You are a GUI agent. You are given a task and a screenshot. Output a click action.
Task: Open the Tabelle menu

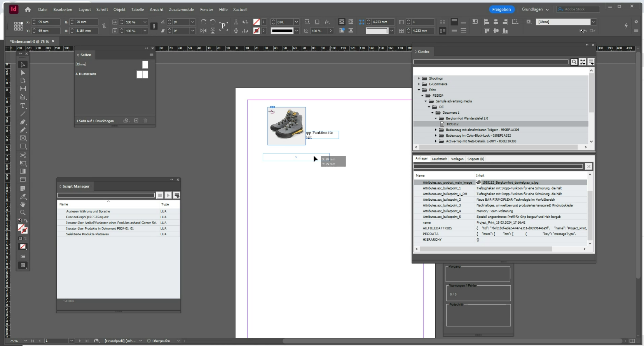[x=137, y=9]
